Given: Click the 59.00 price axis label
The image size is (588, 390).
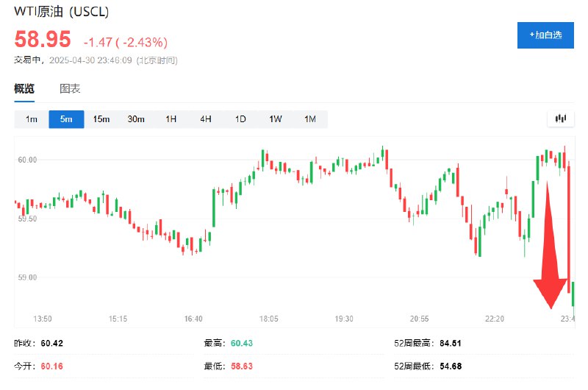Looking at the screenshot, I should (x=27, y=277).
